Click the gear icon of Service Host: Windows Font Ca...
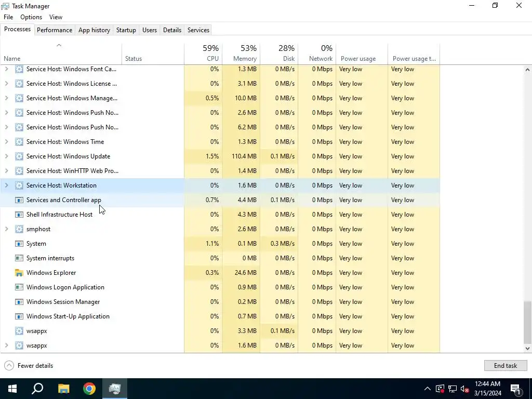Screen dimensions: 532x399 pos(19,69)
